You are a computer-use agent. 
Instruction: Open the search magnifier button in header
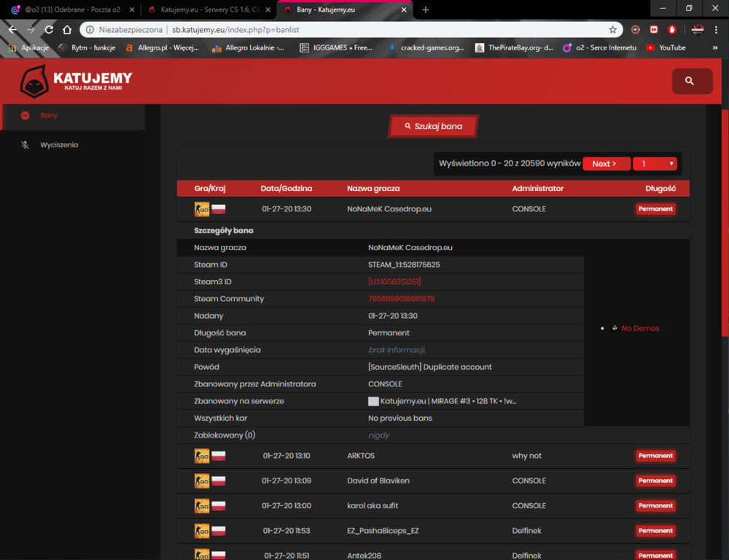[692, 81]
